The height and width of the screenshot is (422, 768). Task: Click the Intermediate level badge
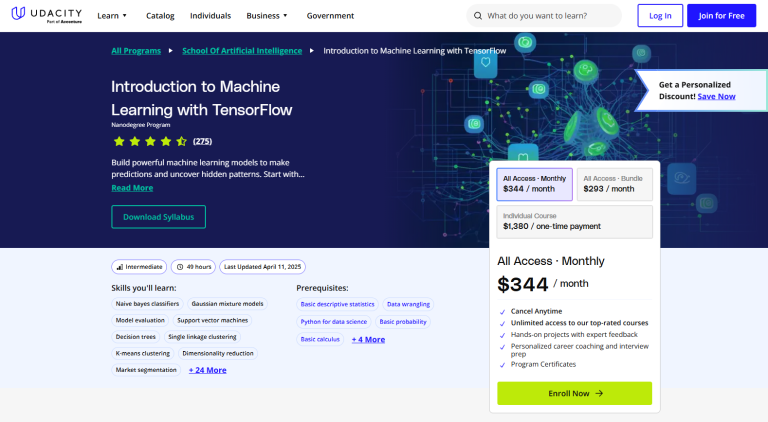(139, 267)
